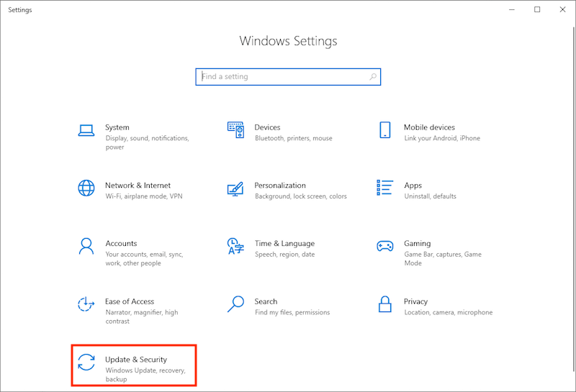Click the Search magnifier category icon
This screenshot has height=392, width=576.
235,305
